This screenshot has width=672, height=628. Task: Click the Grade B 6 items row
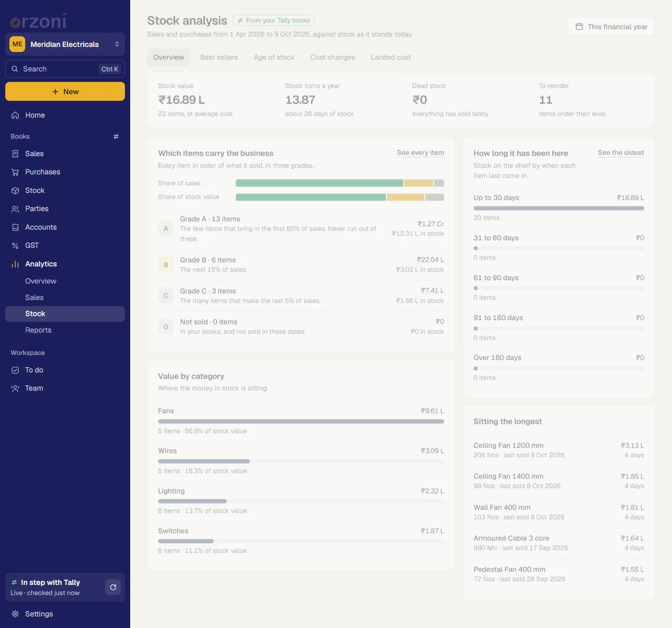[x=301, y=265]
